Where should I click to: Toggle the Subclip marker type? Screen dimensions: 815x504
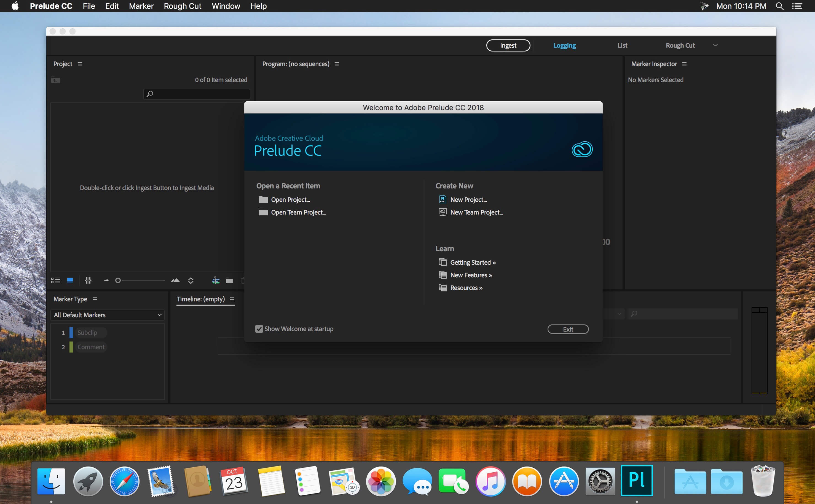pyautogui.click(x=87, y=332)
